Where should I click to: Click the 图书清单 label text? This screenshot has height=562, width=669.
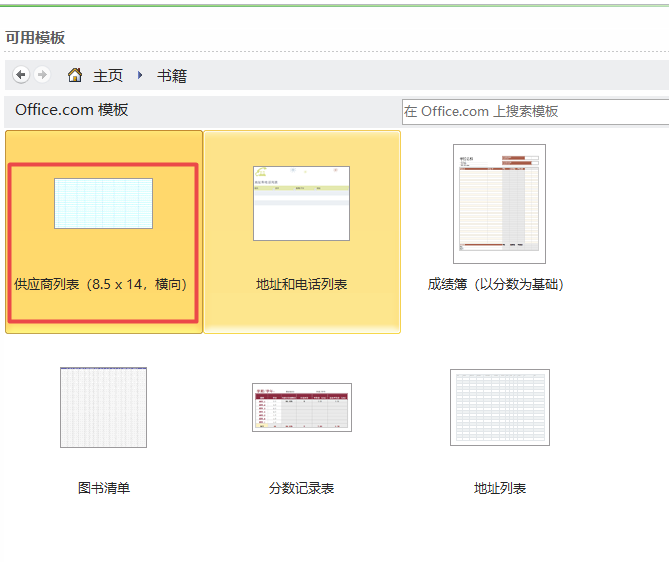click(x=104, y=488)
